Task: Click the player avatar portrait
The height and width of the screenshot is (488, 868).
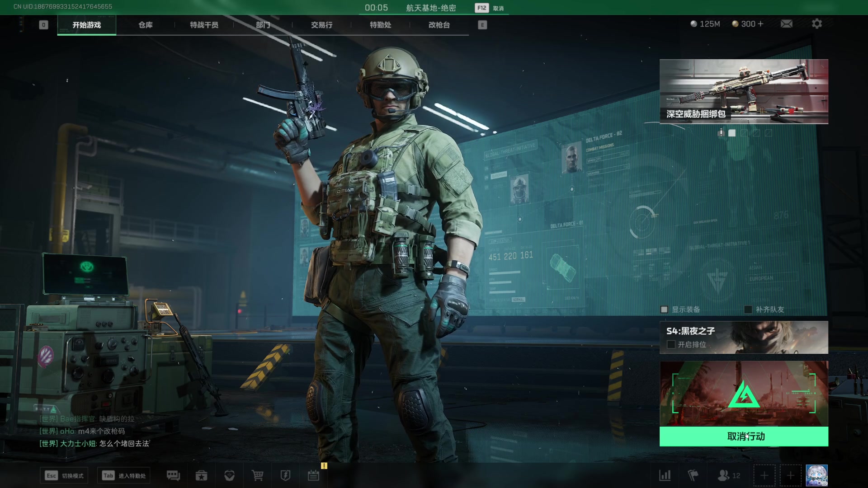Action: click(817, 475)
